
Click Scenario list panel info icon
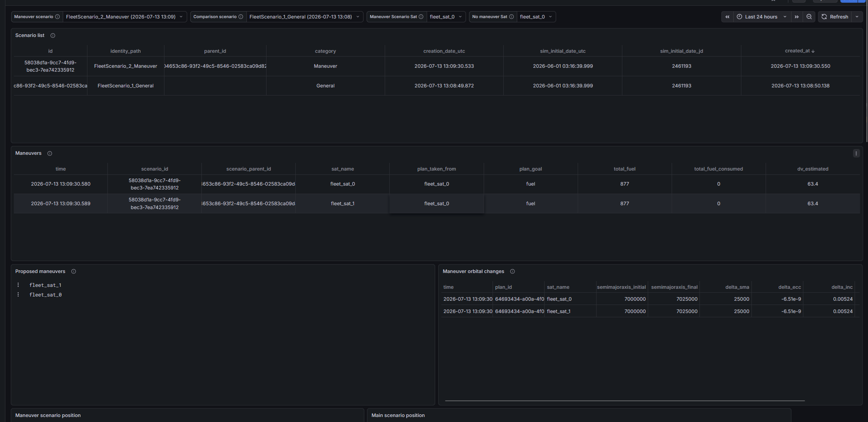click(53, 35)
